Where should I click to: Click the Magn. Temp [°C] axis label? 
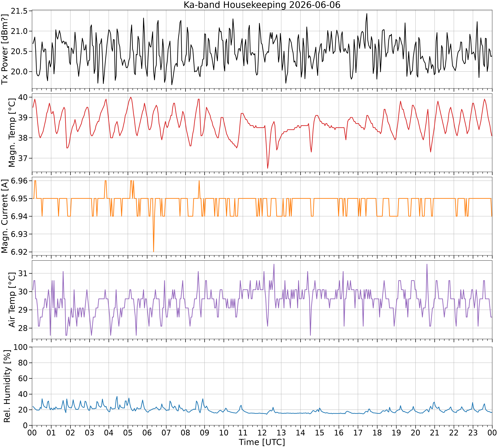(x=12, y=133)
